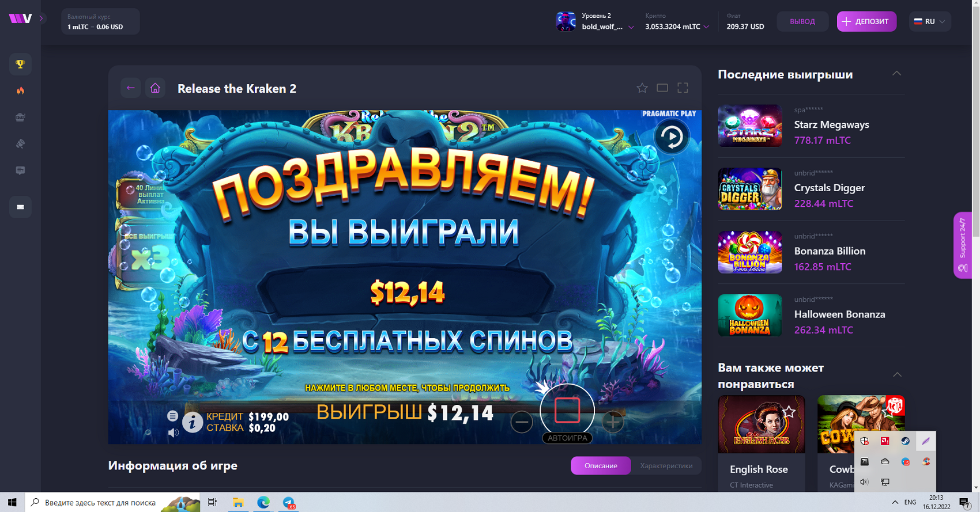The width and height of the screenshot is (980, 512).
Task: Go back using the arrow beside the game title
Action: [131, 88]
